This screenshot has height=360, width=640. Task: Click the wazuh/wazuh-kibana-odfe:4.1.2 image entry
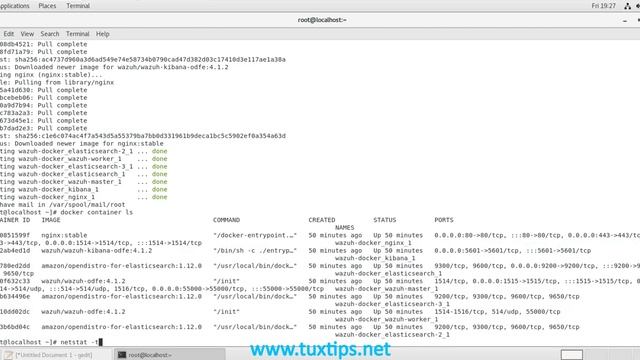click(97, 251)
